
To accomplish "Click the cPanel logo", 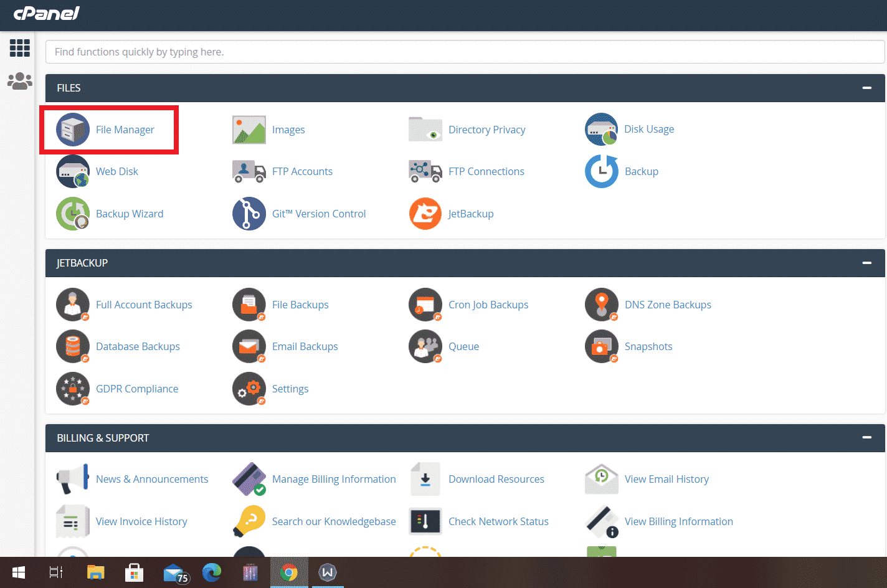I will click(47, 13).
